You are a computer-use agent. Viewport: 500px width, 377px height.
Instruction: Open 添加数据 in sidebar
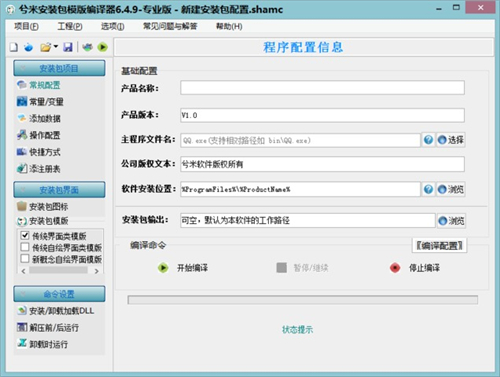(45, 119)
